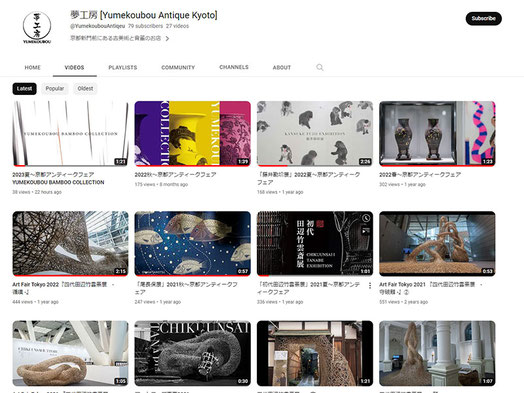Click the 2021秋 video title with 247 views
The height and width of the screenshot is (393, 524).
click(x=186, y=288)
